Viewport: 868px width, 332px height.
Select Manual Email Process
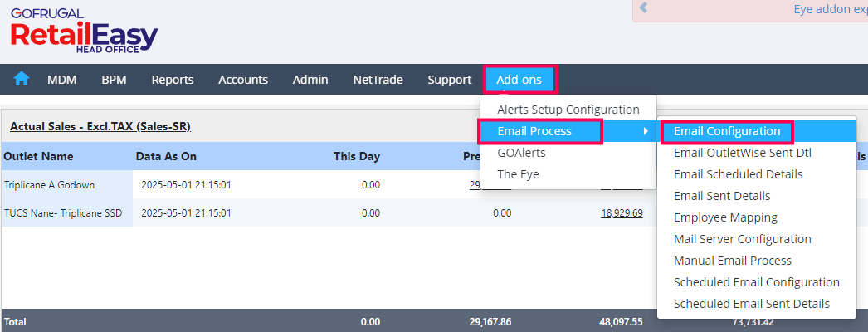pyautogui.click(x=733, y=261)
